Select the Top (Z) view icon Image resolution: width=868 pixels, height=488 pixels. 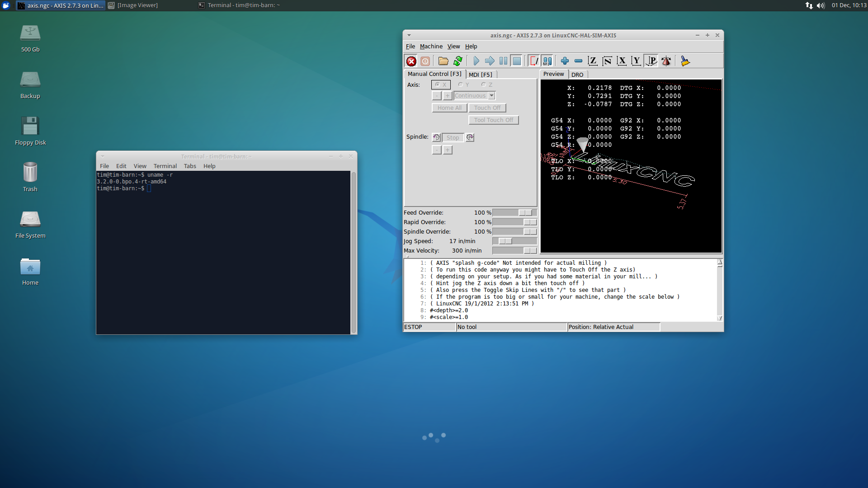tap(593, 61)
